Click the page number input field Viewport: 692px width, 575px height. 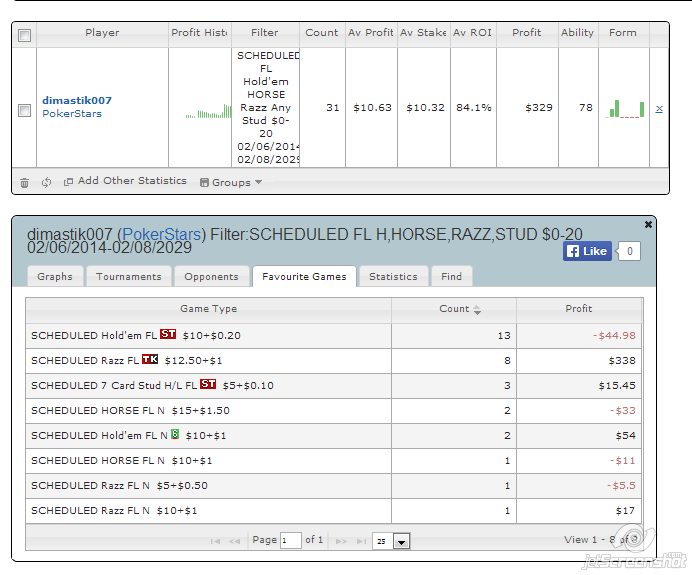coord(291,541)
